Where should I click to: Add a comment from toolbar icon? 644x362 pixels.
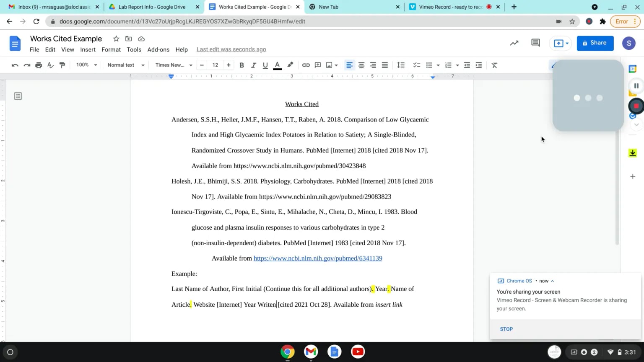(318, 65)
